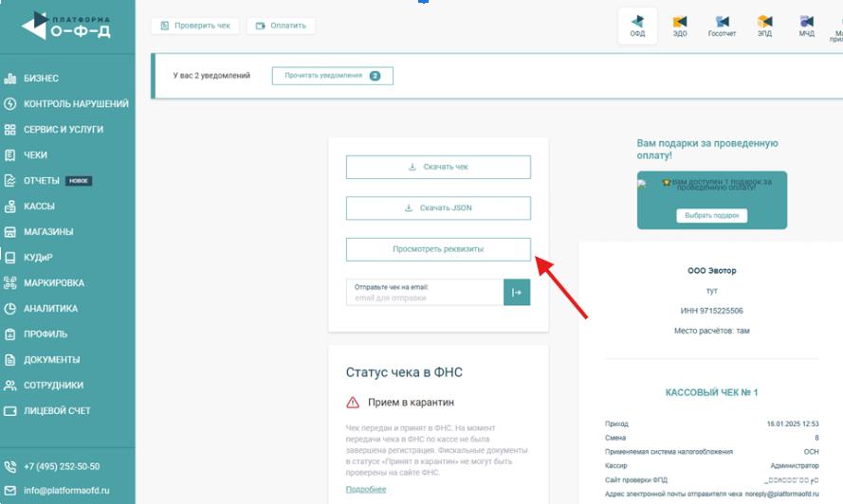Focus the email для отправки input field
Viewport: 843px width, 504px height.
425,293
